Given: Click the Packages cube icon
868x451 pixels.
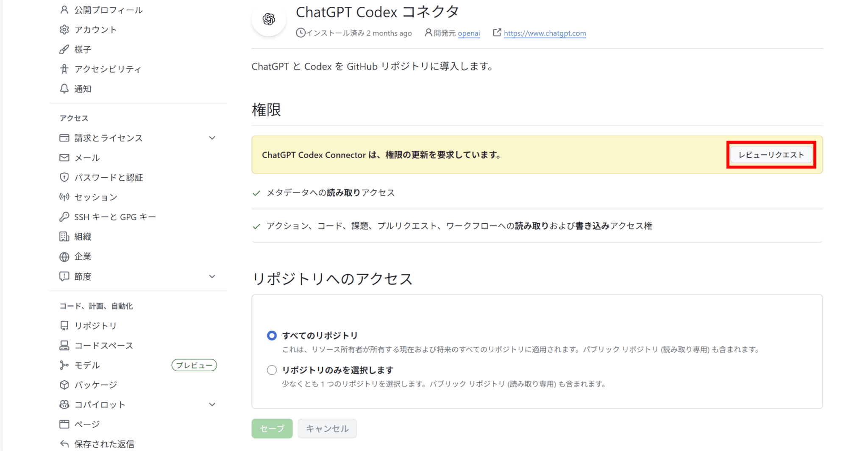Looking at the screenshot, I should coord(64,385).
